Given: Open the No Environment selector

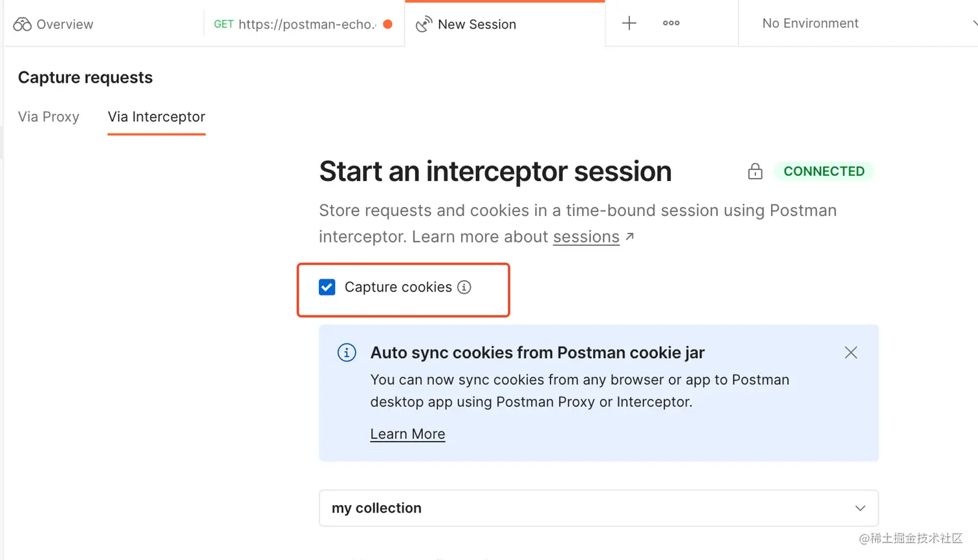Looking at the screenshot, I should coord(810,23).
